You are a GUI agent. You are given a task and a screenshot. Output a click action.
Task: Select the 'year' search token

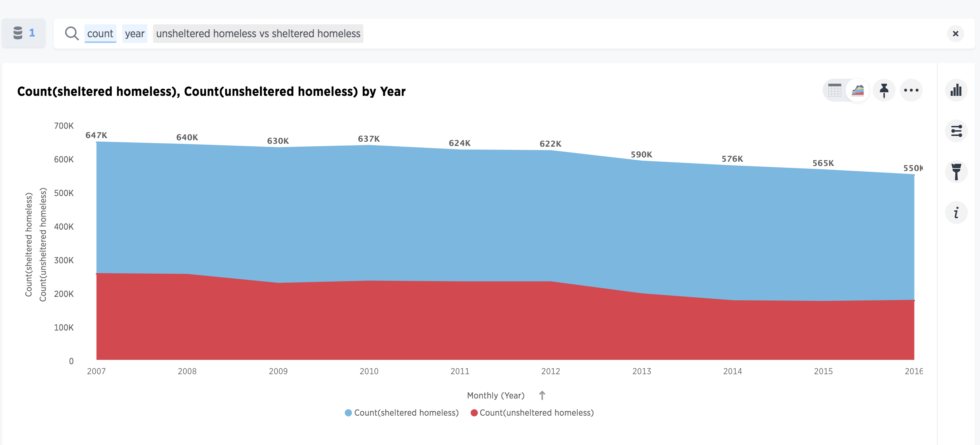tap(135, 34)
